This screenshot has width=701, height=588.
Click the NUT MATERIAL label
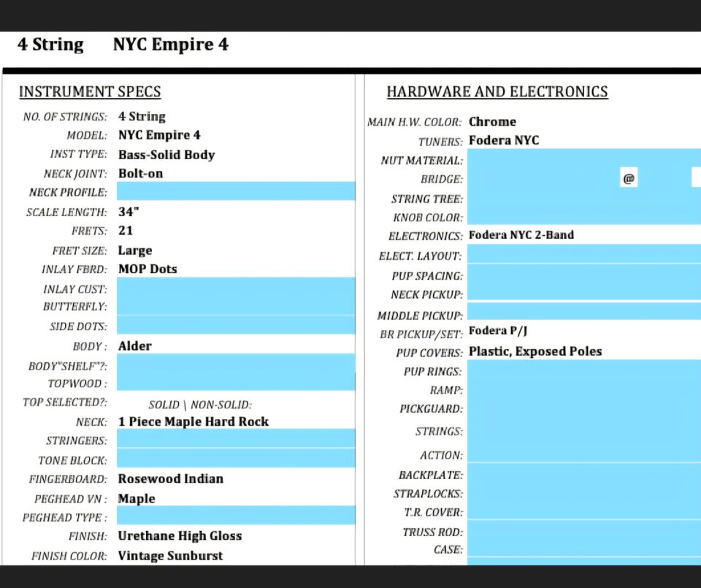click(422, 161)
